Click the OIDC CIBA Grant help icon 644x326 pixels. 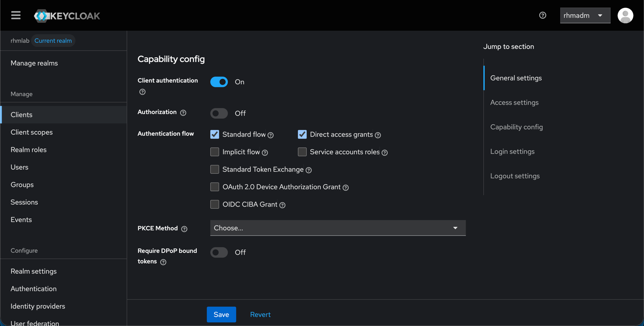(x=282, y=205)
